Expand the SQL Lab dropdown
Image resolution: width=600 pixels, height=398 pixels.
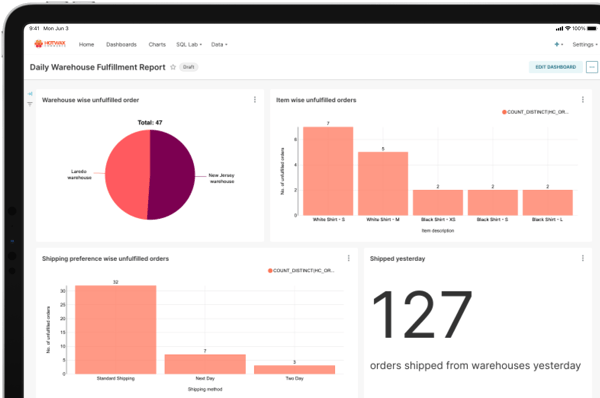coord(189,44)
